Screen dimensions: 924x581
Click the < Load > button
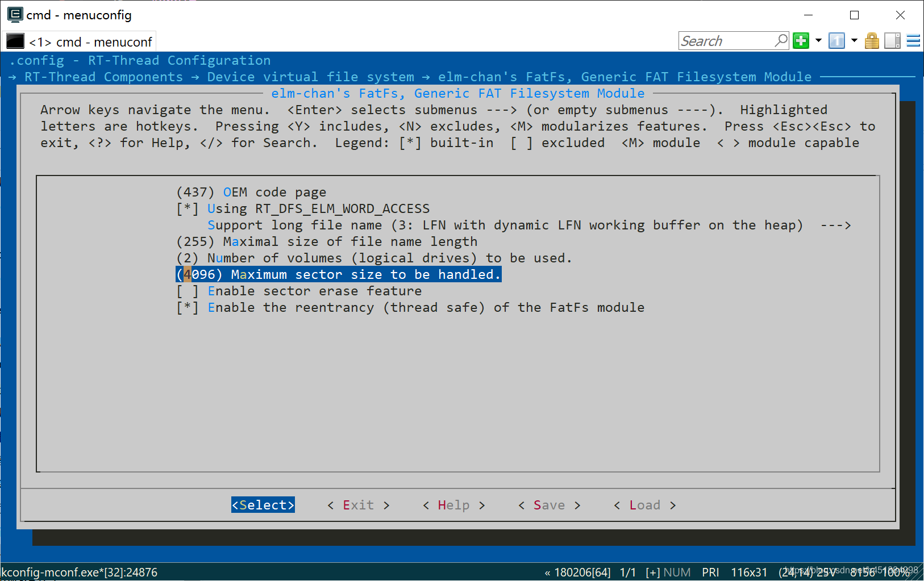click(644, 505)
